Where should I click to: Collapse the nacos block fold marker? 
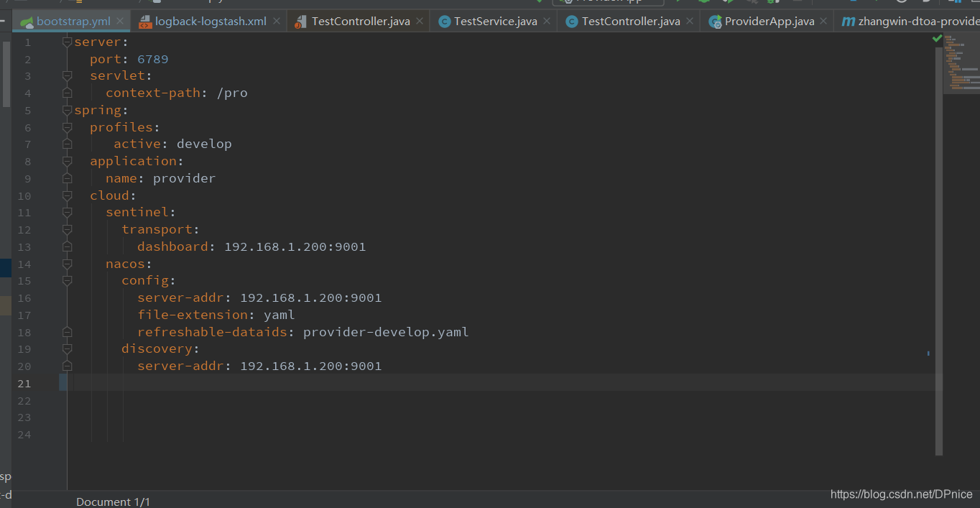coord(67,264)
